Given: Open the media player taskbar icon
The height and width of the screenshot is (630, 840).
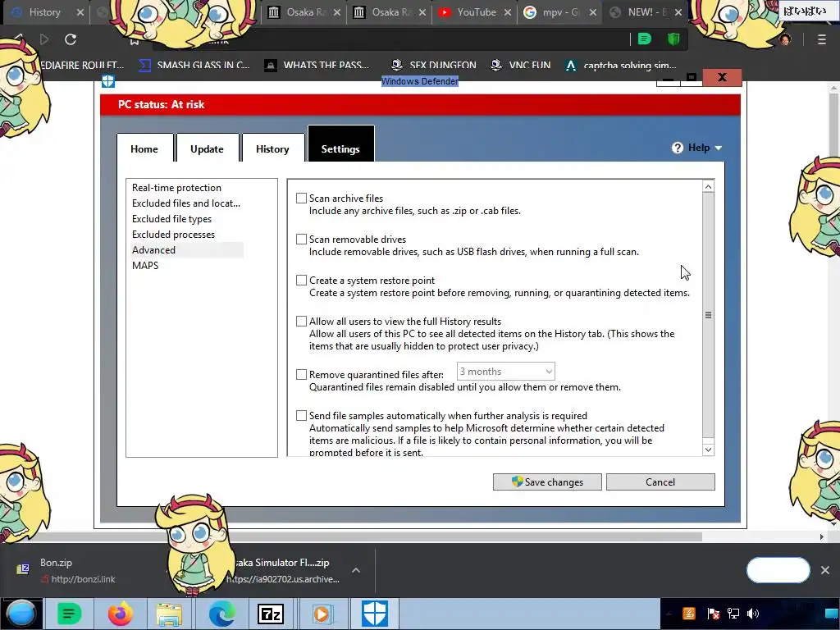Looking at the screenshot, I should (322, 614).
